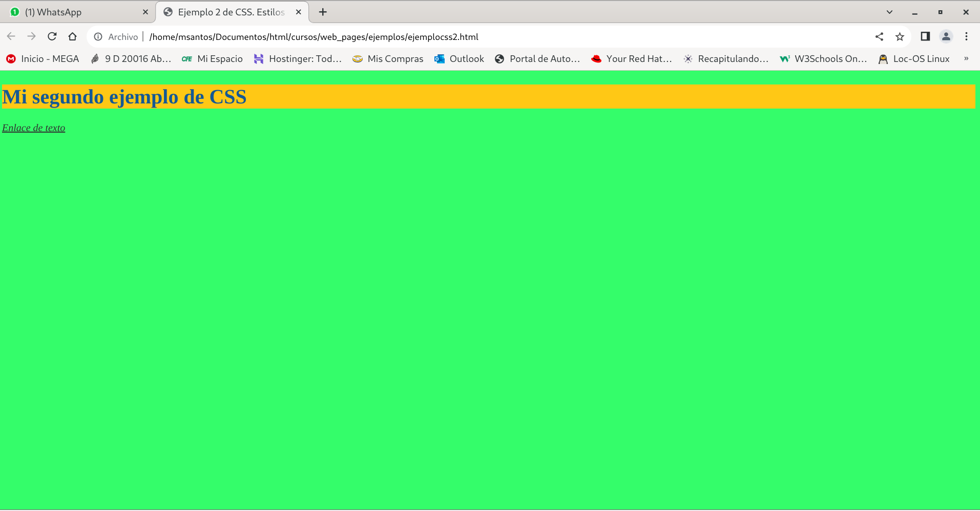Screen dimensions: 980x511
Task: Open Chrome's three-dot menu
Action: point(966,36)
